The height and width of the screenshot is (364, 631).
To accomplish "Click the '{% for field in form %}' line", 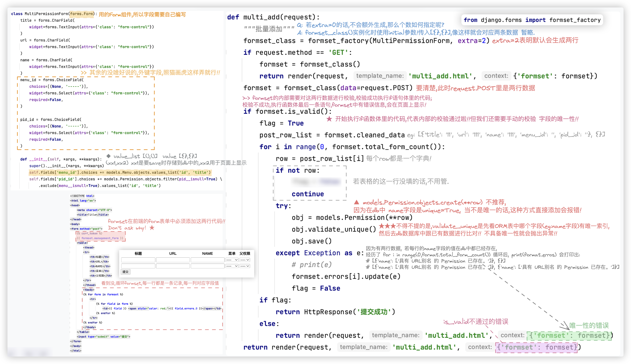I will point(114,304).
